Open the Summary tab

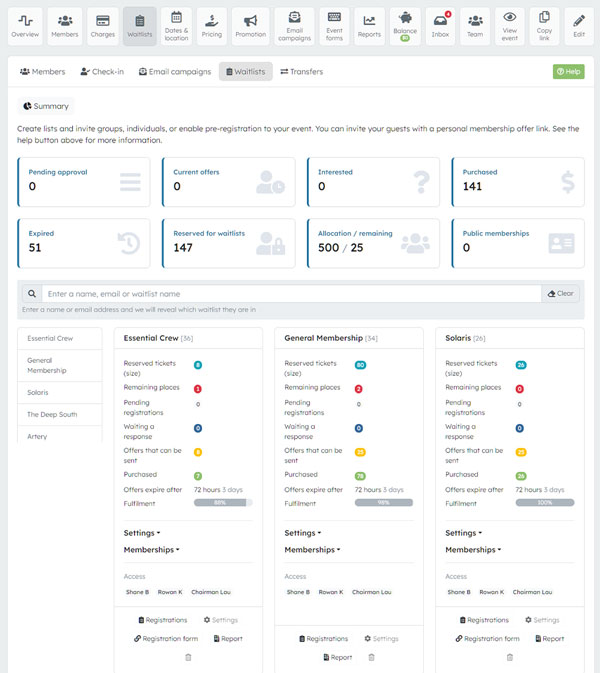tap(46, 106)
